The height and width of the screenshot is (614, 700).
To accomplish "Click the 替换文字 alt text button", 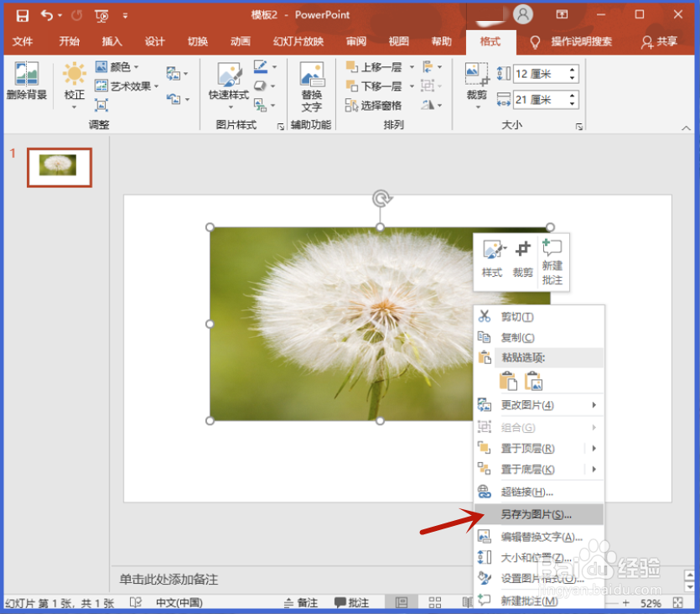I will point(312,86).
